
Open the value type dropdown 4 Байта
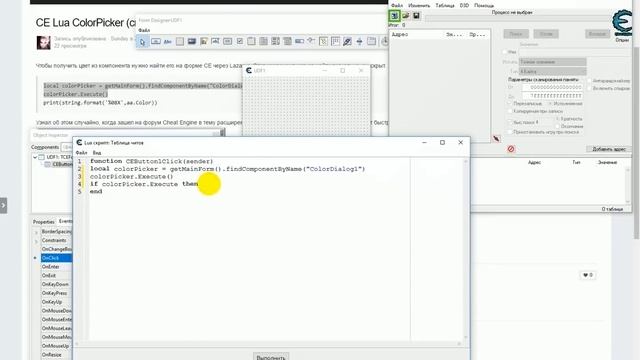[x=552, y=71]
